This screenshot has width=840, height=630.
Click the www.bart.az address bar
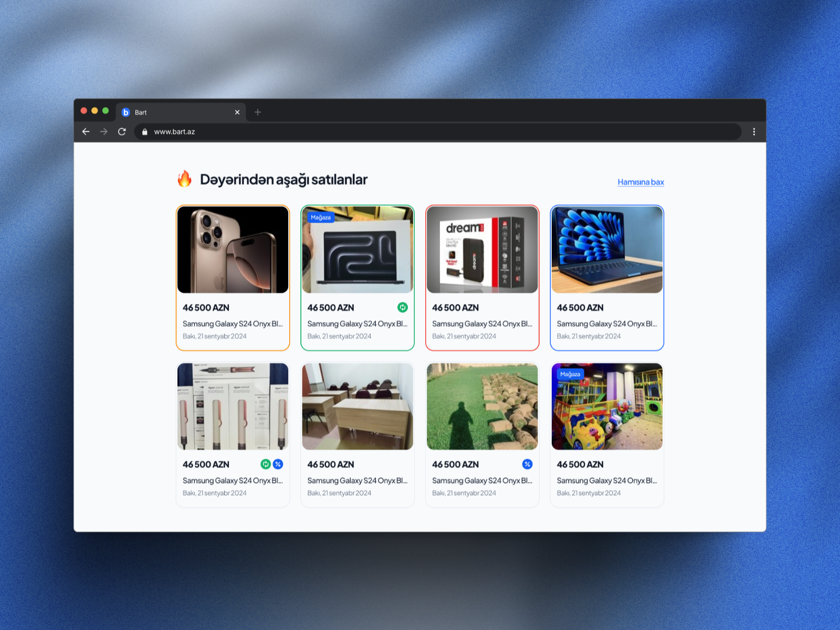pos(438,132)
